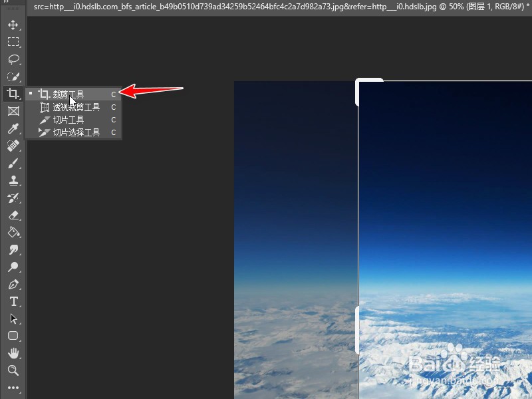This screenshot has width=532, height=399.
Task: Select the Dodge tool
Action: click(x=13, y=267)
